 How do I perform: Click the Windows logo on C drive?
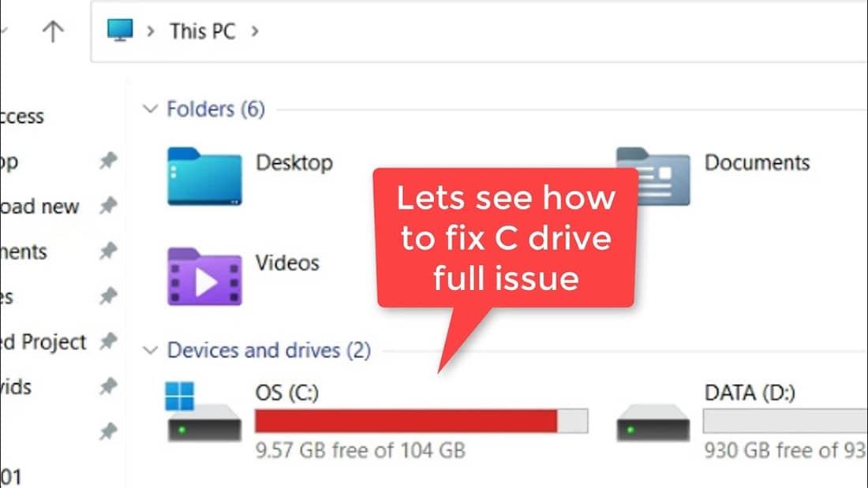pyautogui.click(x=179, y=396)
